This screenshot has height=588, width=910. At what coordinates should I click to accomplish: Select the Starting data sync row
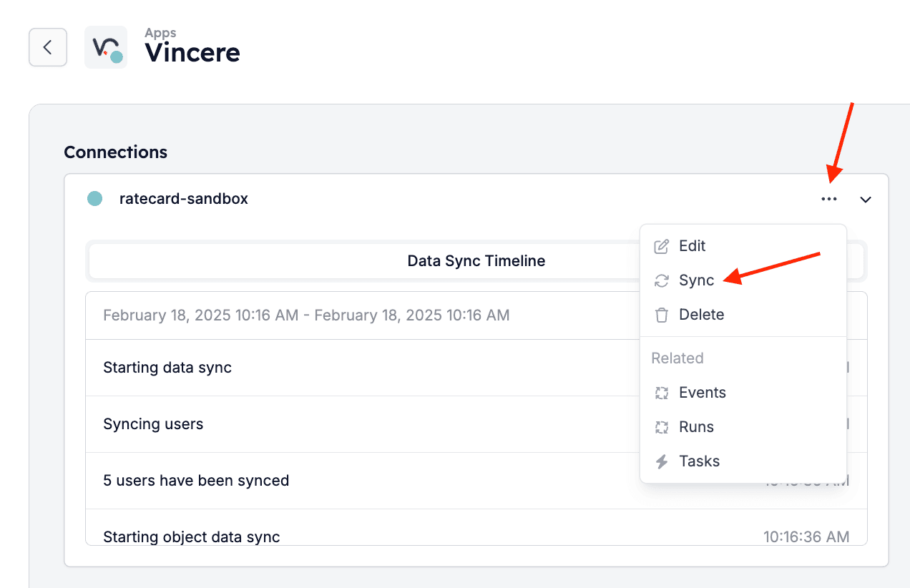pyautogui.click(x=476, y=368)
